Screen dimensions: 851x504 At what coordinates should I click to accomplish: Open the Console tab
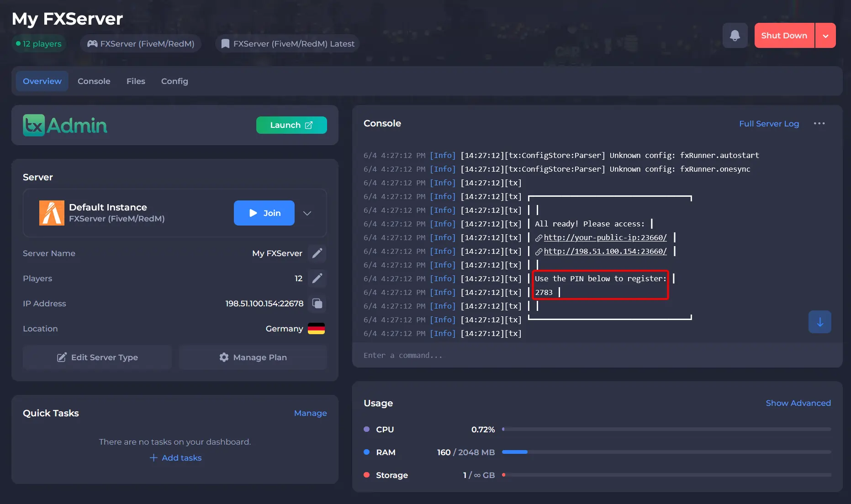[x=94, y=81]
